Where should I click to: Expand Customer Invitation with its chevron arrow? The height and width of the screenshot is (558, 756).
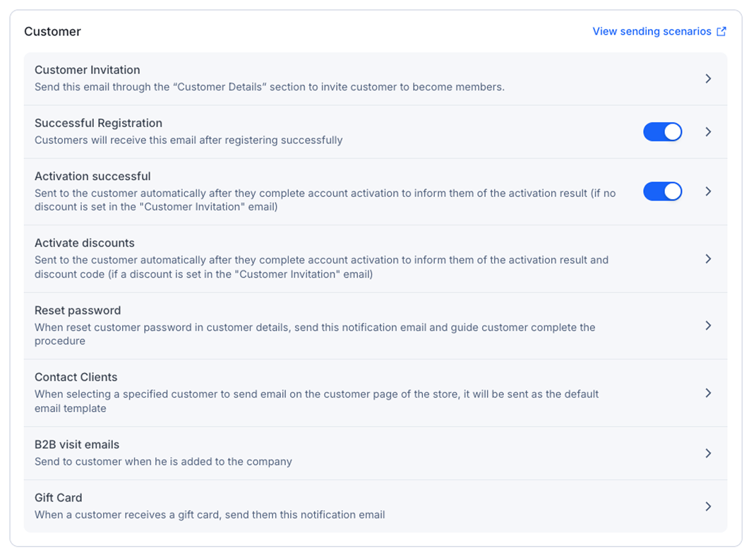point(708,79)
